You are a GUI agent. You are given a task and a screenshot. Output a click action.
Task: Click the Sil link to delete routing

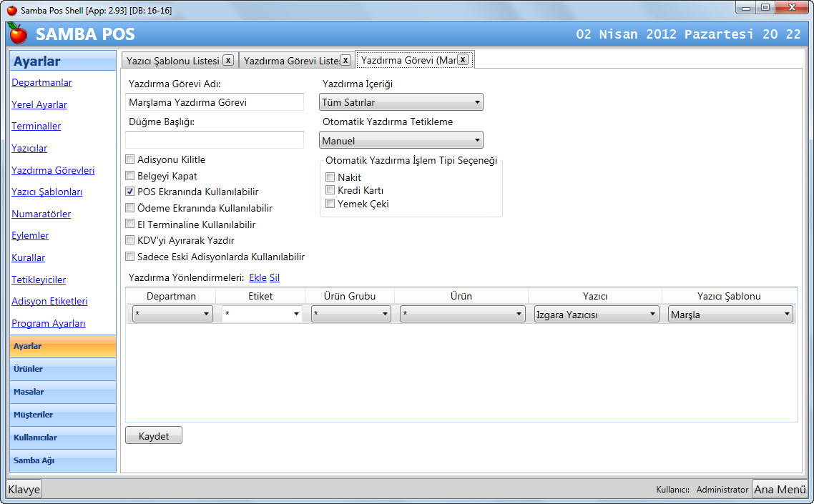pyautogui.click(x=275, y=277)
